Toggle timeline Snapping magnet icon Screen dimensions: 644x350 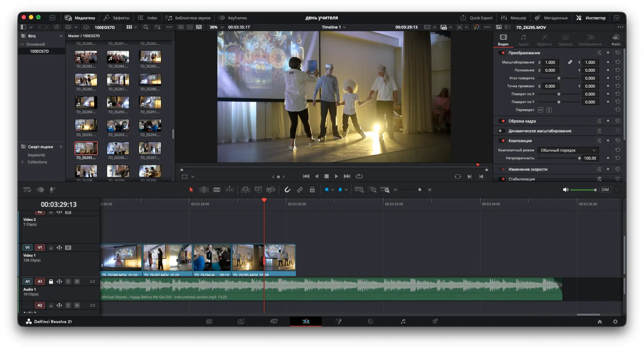tap(287, 190)
